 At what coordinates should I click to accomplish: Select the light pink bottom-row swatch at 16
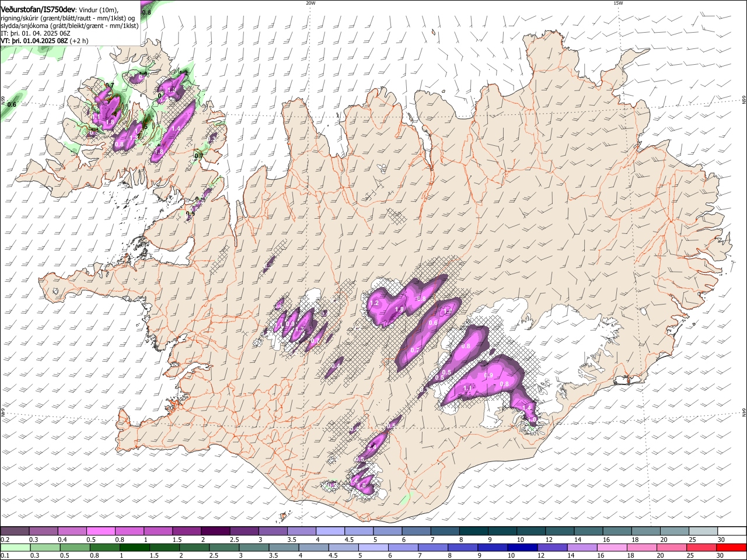pyautogui.click(x=611, y=548)
